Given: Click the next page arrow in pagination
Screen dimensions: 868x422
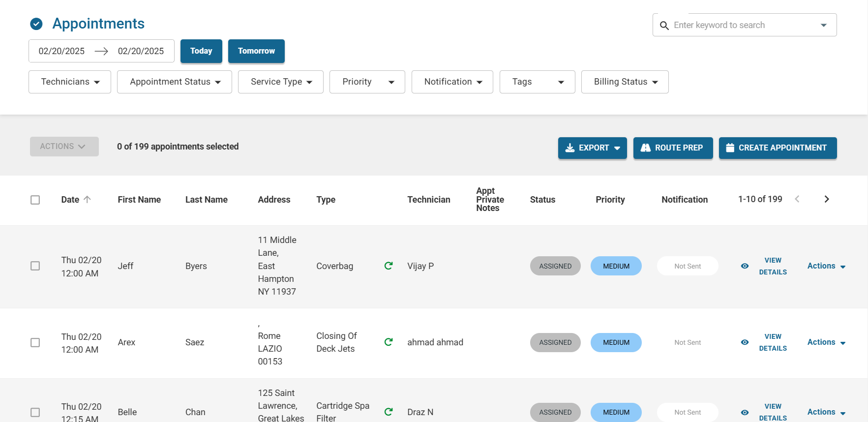Looking at the screenshot, I should click(826, 199).
